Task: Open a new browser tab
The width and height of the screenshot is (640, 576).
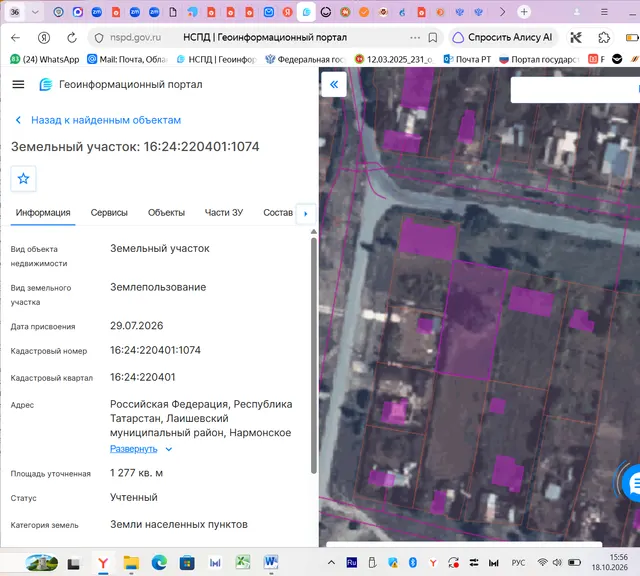Action: click(524, 12)
